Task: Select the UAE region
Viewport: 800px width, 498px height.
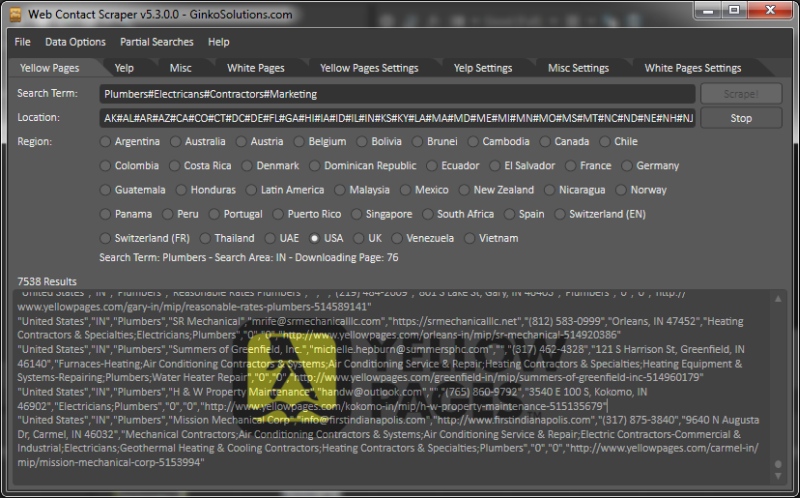Action: click(282, 238)
